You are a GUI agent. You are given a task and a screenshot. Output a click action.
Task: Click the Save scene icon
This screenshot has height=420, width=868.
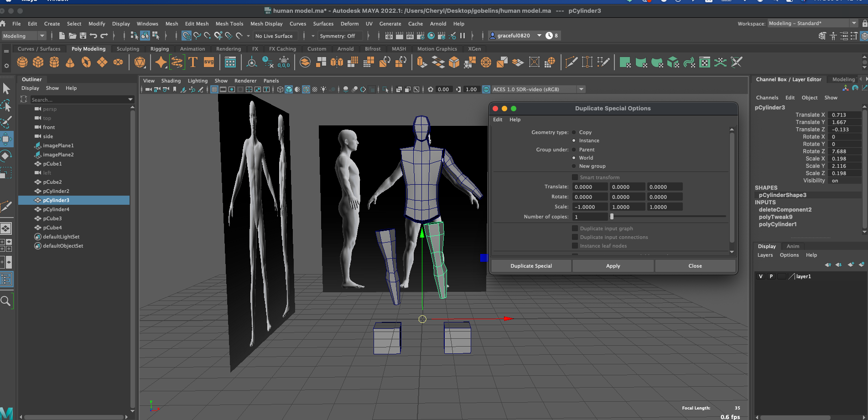pos(83,36)
